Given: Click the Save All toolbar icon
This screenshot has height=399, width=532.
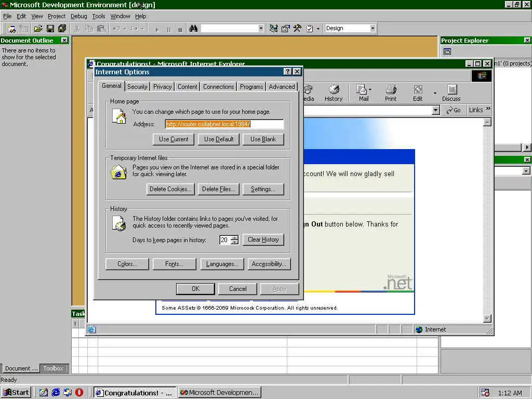Looking at the screenshot, I should coord(62,29).
